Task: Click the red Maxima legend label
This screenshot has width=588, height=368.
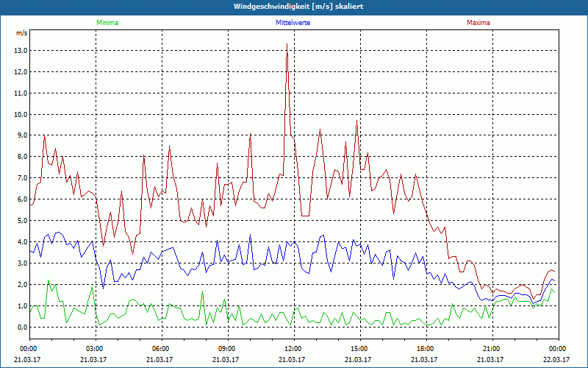Action: [478, 23]
